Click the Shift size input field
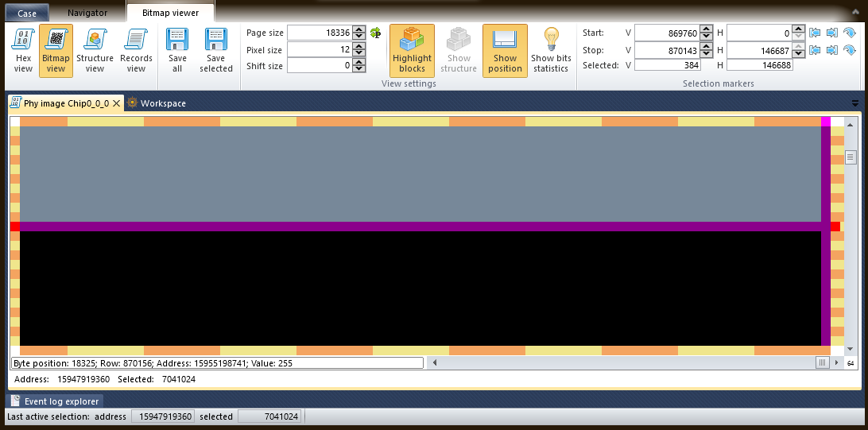Viewport: 868px width, 430px height. click(x=320, y=66)
